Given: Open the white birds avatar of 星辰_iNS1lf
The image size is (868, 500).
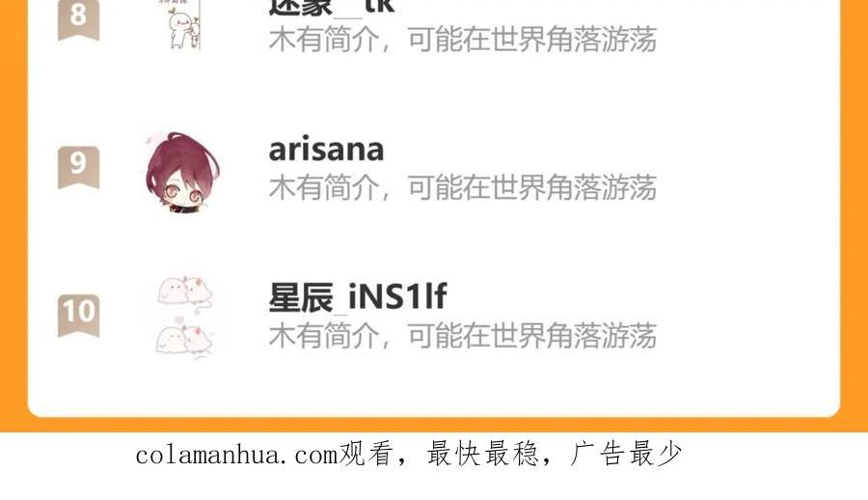Looking at the screenshot, I should (185, 316).
